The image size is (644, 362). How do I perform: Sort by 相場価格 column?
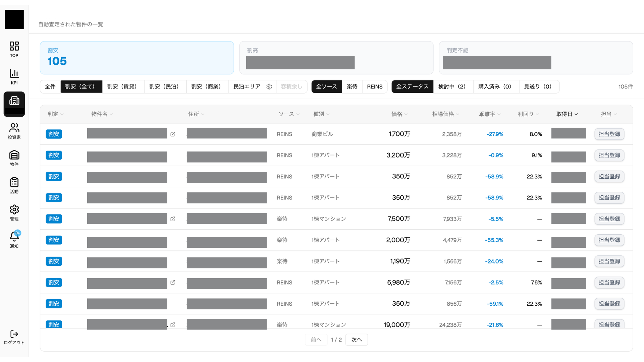(x=446, y=114)
